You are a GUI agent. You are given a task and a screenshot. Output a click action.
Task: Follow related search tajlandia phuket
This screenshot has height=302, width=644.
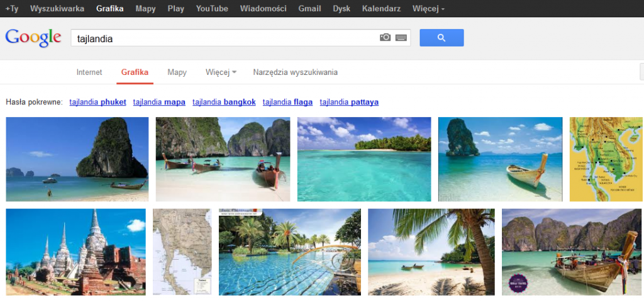pyautogui.click(x=97, y=102)
